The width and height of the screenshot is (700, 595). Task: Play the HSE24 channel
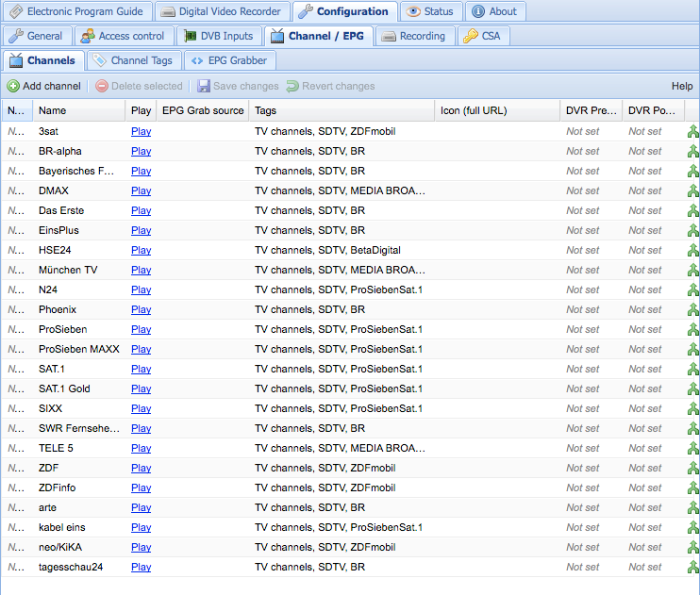(x=142, y=250)
